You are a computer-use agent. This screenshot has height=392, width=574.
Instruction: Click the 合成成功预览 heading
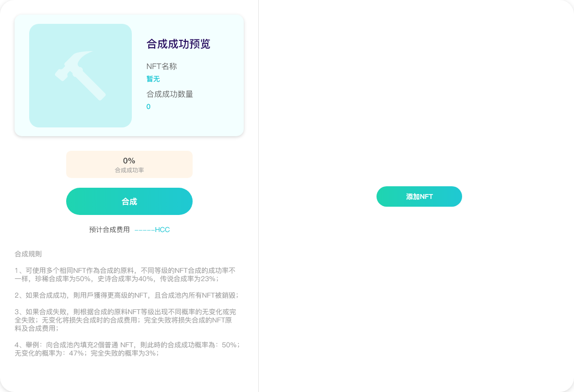tap(178, 44)
